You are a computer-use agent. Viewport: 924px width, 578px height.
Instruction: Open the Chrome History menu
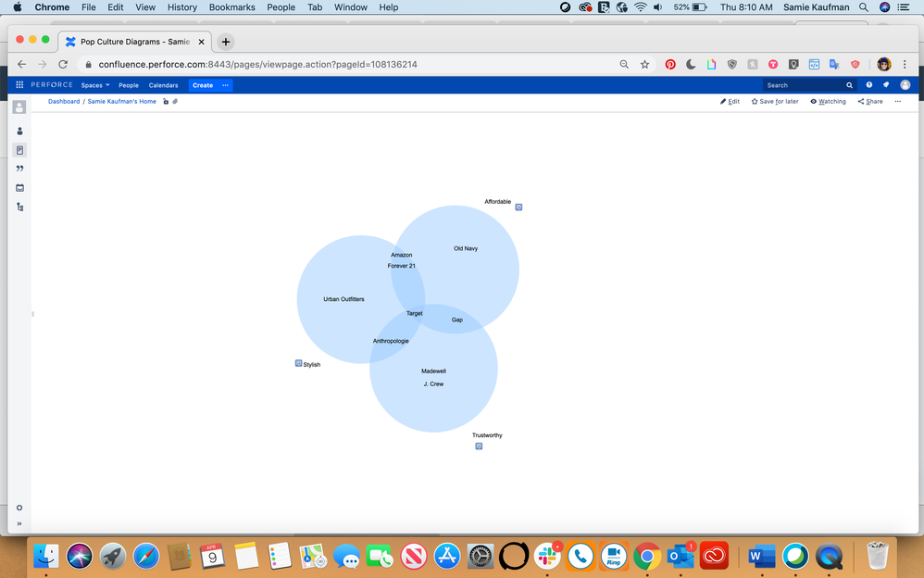click(182, 7)
